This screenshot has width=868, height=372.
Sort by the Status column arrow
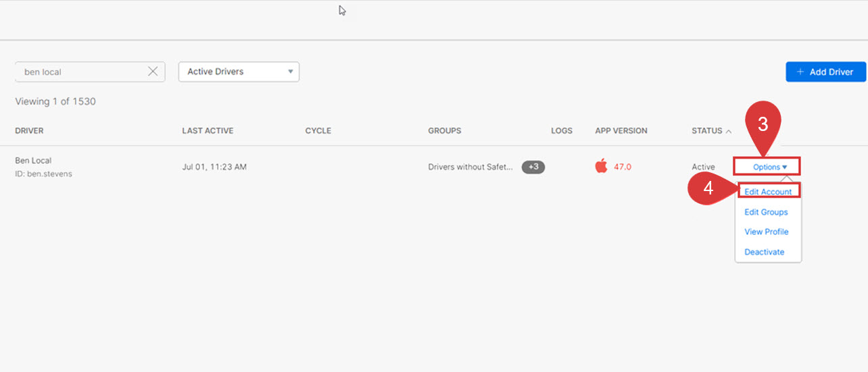[x=728, y=131]
